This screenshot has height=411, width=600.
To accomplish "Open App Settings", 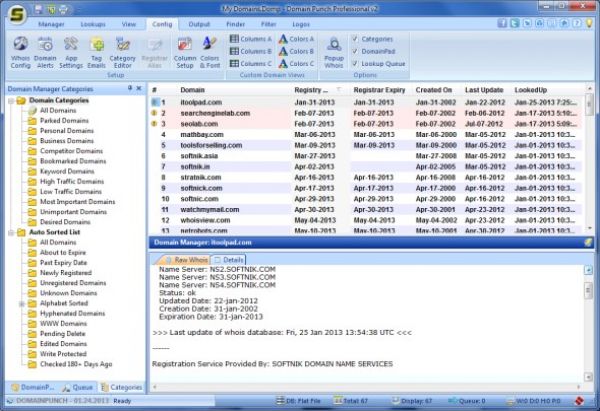I will coord(71,52).
